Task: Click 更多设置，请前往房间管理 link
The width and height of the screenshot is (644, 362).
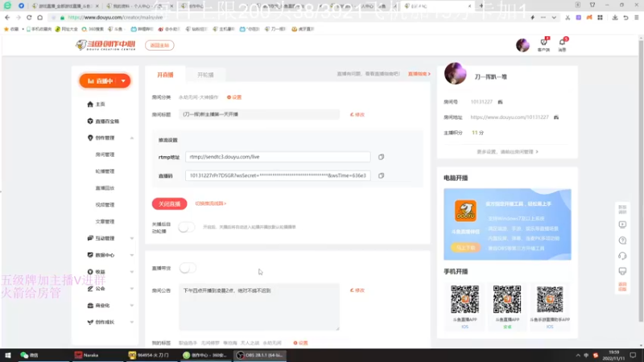Action: (x=507, y=152)
